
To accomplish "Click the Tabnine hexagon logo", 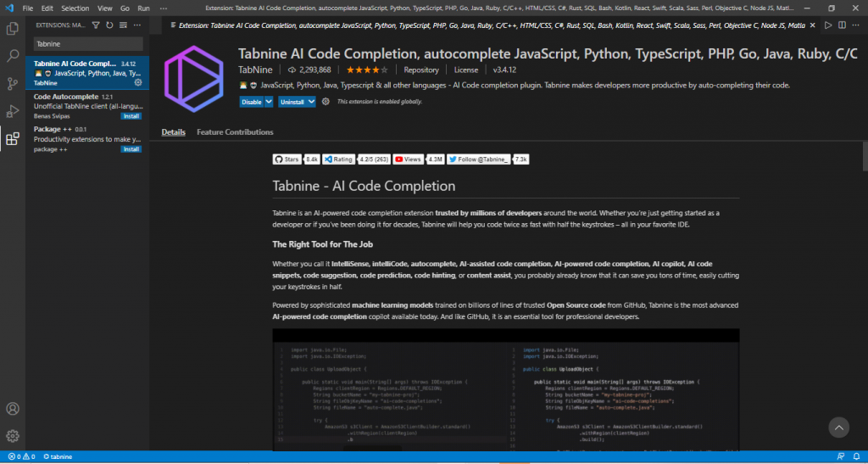I will 194,79.
